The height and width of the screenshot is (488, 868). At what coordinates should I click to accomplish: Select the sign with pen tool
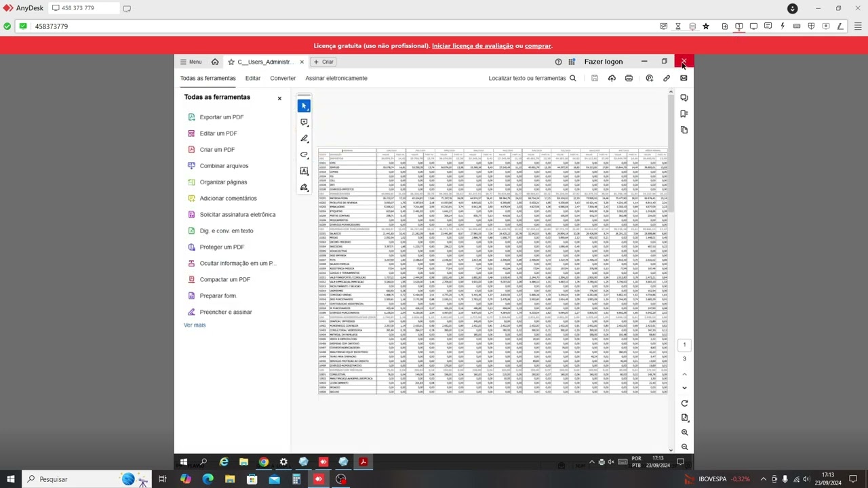coord(304,188)
